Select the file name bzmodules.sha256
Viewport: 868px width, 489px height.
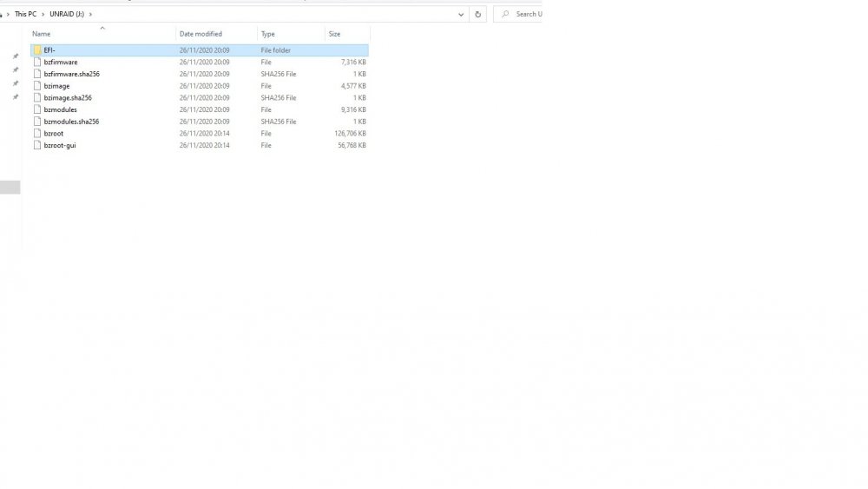click(x=71, y=122)
